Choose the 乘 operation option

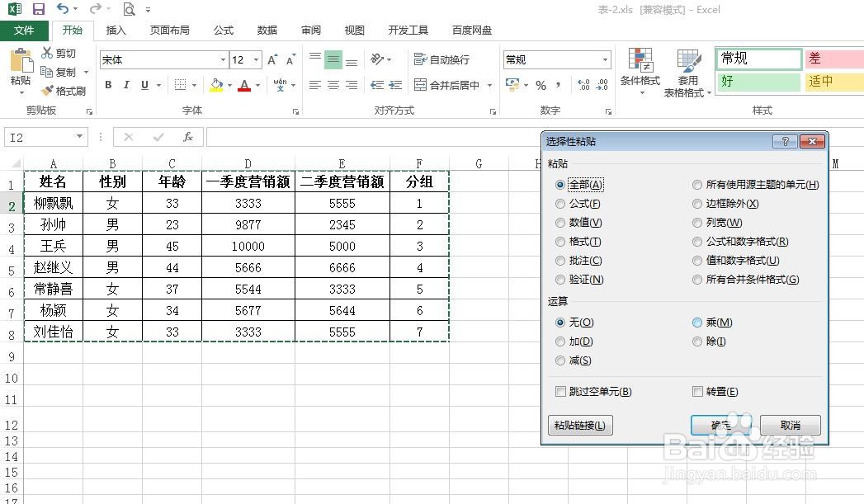point(697,323)
